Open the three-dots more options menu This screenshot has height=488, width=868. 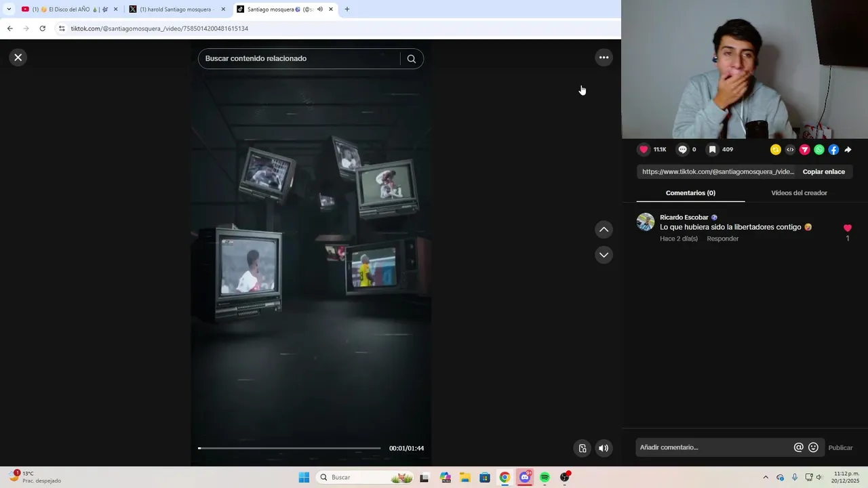pyautogui.click(x=604, y=58)
